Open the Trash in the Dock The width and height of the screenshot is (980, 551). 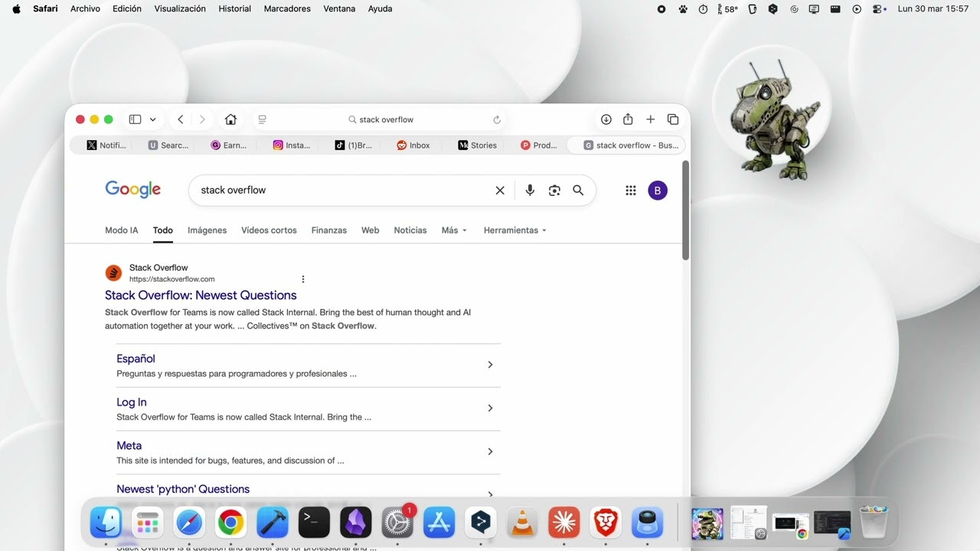point(874,523)
